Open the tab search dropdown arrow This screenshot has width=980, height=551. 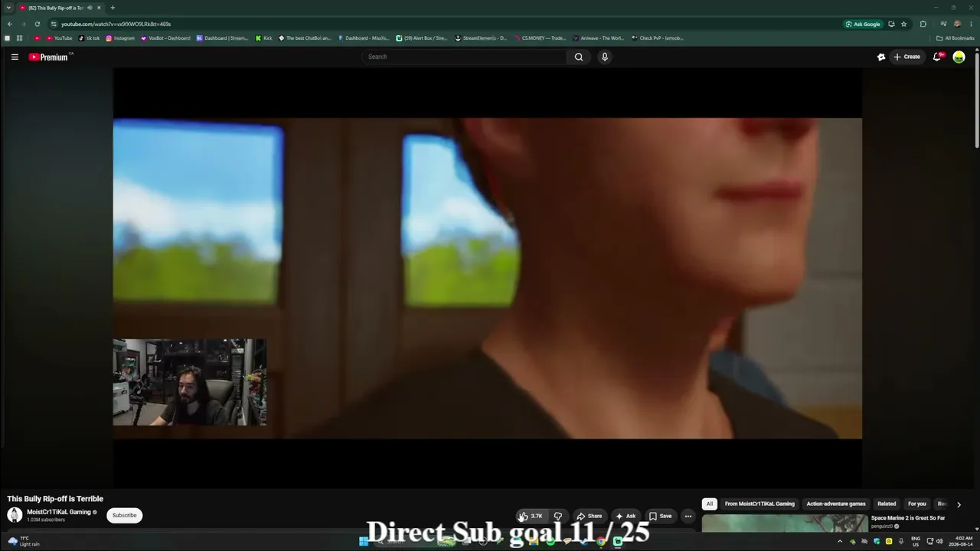click(8, 8)
